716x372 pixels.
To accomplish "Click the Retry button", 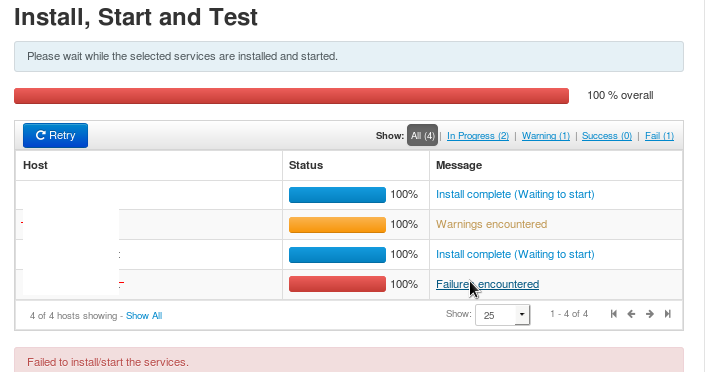I will pos(55,136).
